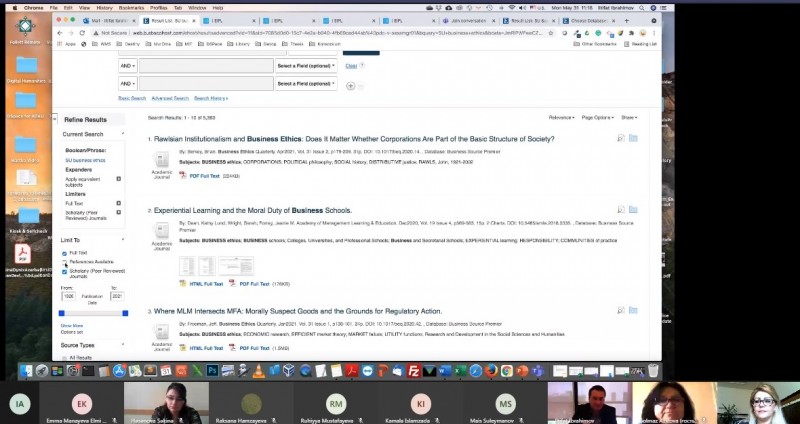
Task: Open first page thumbnail of Experiential Learning result
Action: [187, 266]
